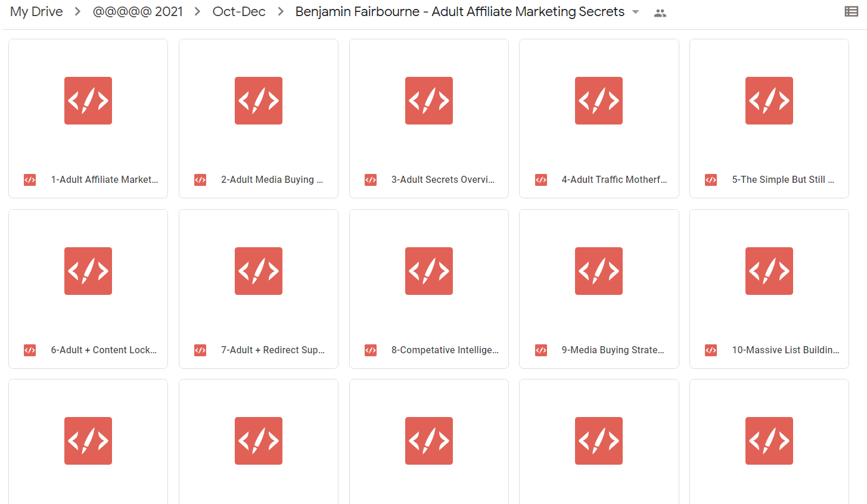Image resolution: width=867 pixels, height=504 pixels.
Task: Click the shared people icon next to folder name
Action: pyautogui.click(x=660, y=13)
